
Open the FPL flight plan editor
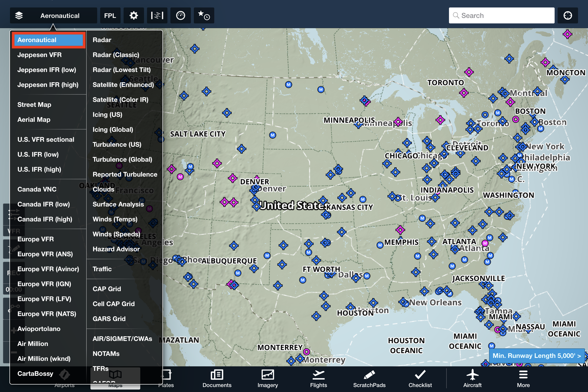tap(110, 15)
